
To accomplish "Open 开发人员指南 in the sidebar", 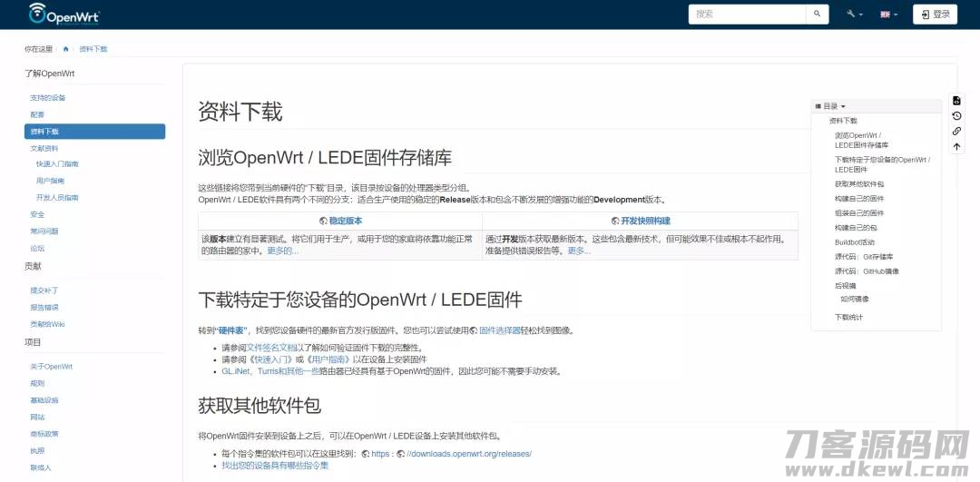I will 57,198.
